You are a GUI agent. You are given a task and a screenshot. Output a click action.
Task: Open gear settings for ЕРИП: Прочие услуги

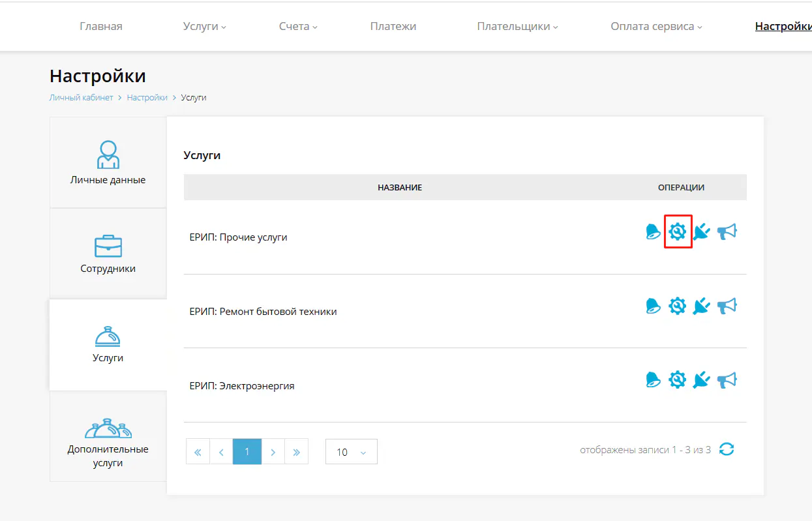pyautogui.click(x=678, y=231)
